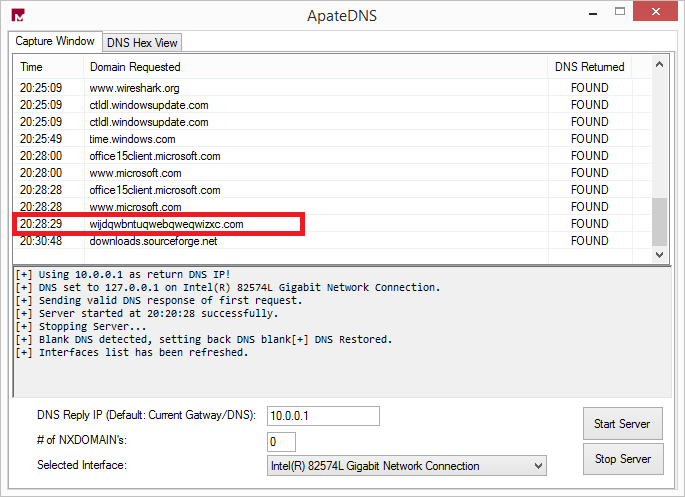Sort by the Domain Requested column header
The image size is (685, 497).
(x=315, y=67)
